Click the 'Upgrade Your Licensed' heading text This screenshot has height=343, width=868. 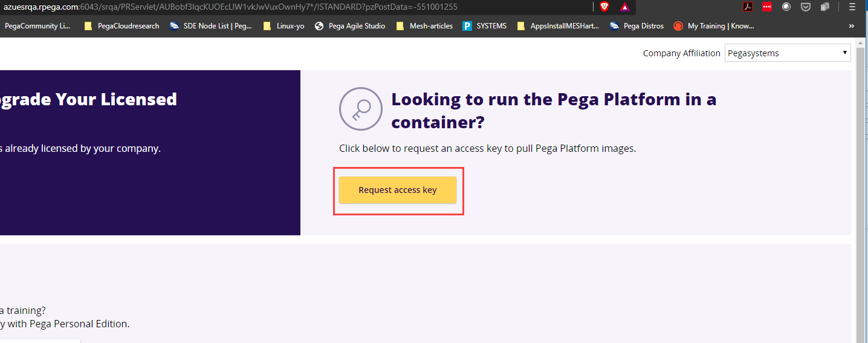[88, 99]
